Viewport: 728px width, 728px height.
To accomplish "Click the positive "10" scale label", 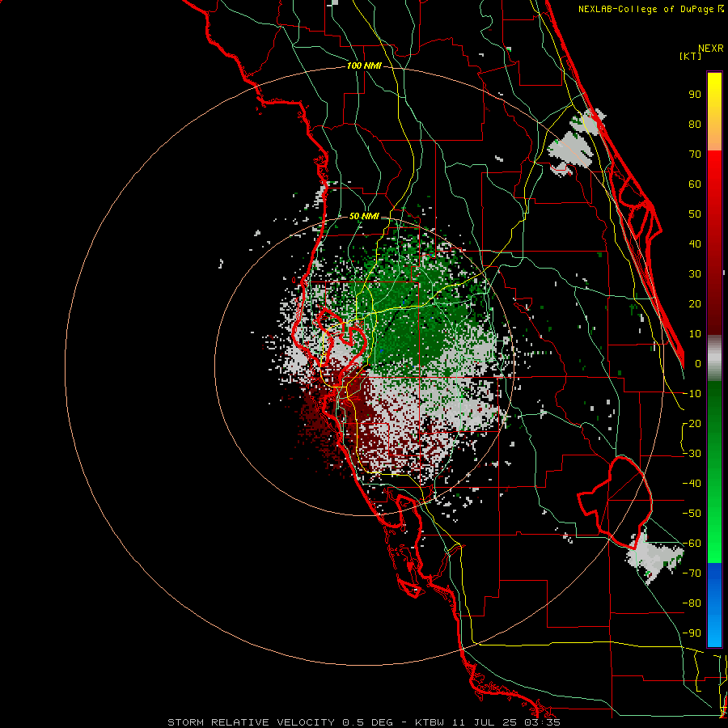I will pyautogui.click(x=695, y=334).
